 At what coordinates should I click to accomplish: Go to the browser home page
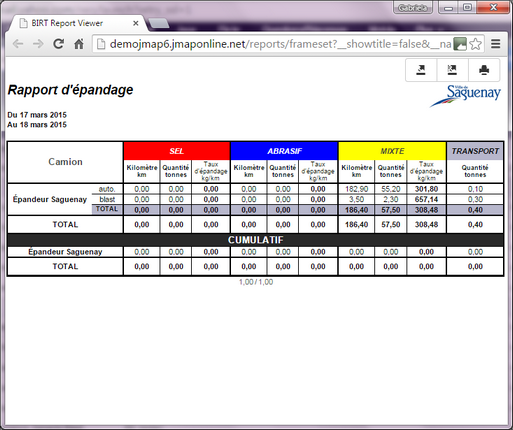[x=79, y=44]
